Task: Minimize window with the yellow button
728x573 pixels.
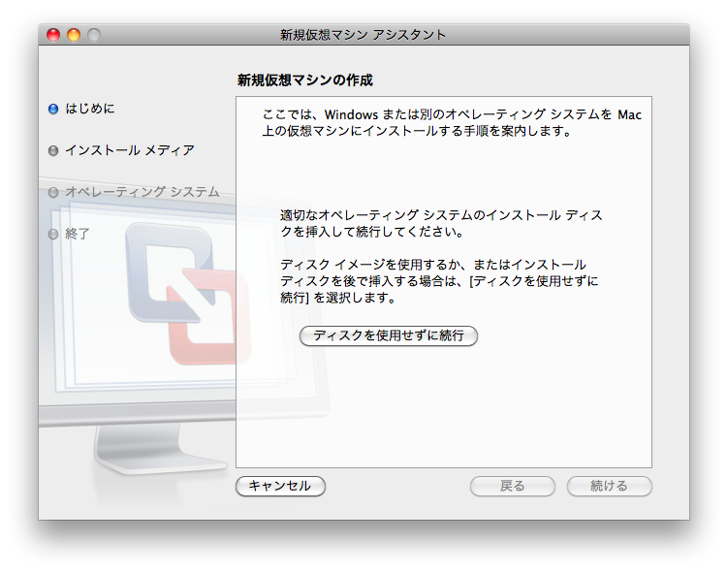Action: (74, 35)
